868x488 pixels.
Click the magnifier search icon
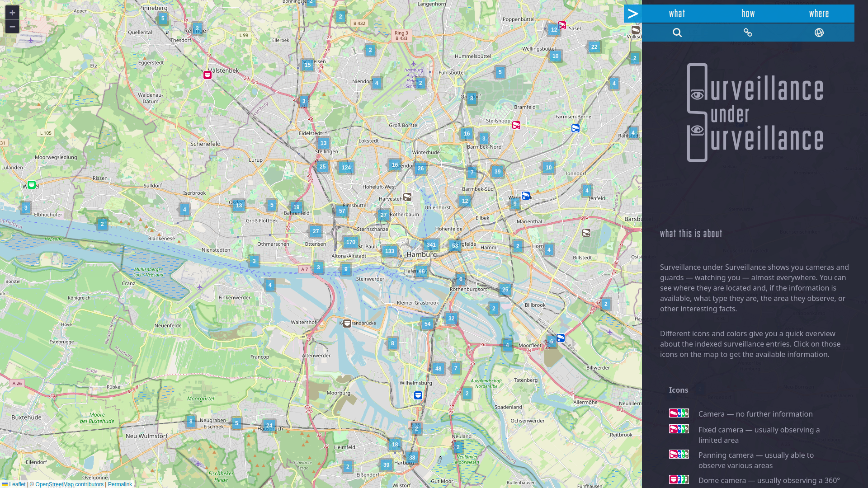click(x=677, y=33)
